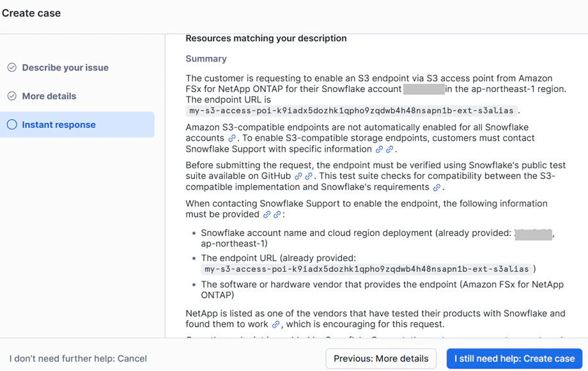Open link icon after 'found them to work'
Viewport: 588px width, 371px height.
point(275,325)
